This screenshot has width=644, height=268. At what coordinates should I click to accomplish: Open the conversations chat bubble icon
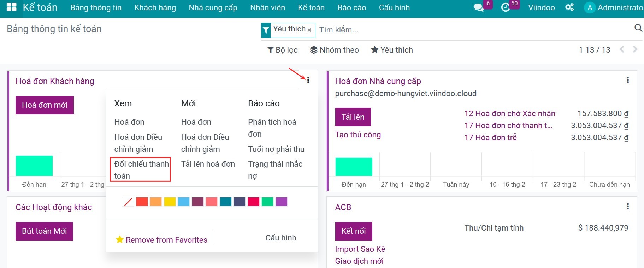point(478,7)
